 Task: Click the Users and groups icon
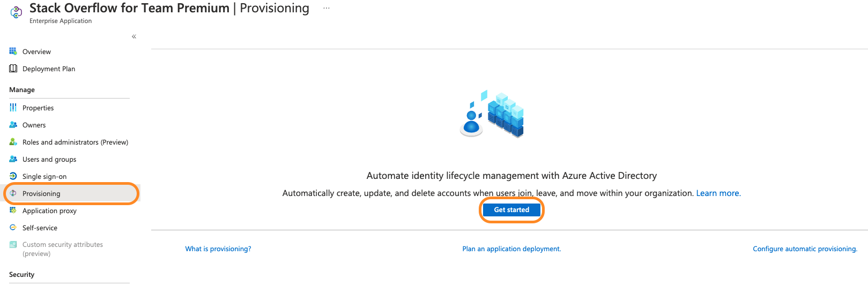point(13,159)
